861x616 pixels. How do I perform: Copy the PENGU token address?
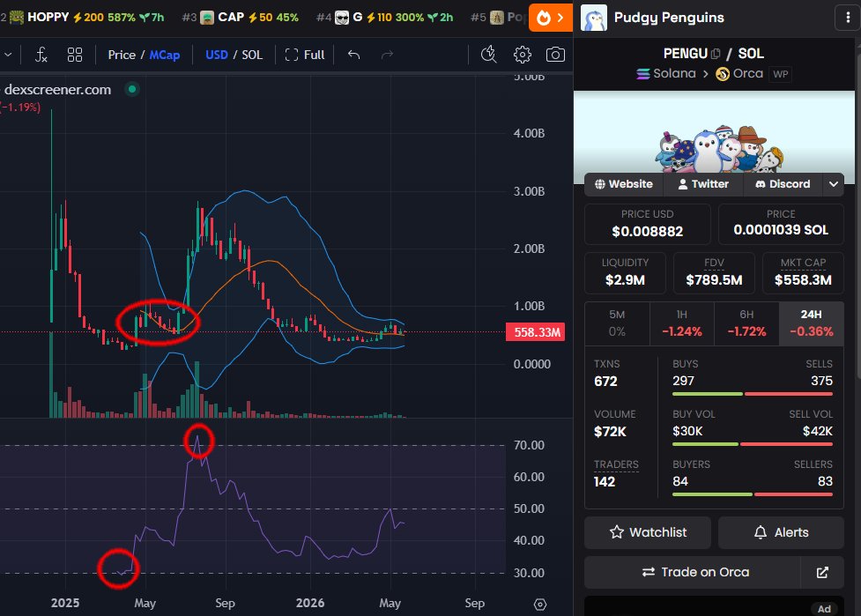pyautogui.click(x=716, y=54)
